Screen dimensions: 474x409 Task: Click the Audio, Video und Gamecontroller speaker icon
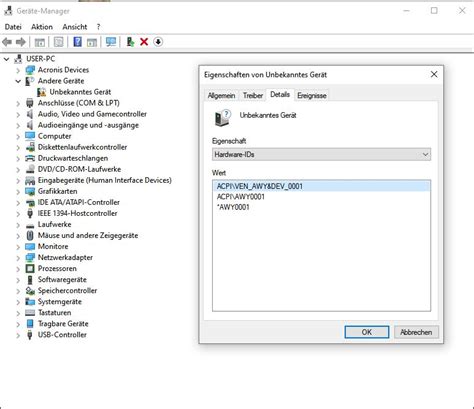(30, 114)
